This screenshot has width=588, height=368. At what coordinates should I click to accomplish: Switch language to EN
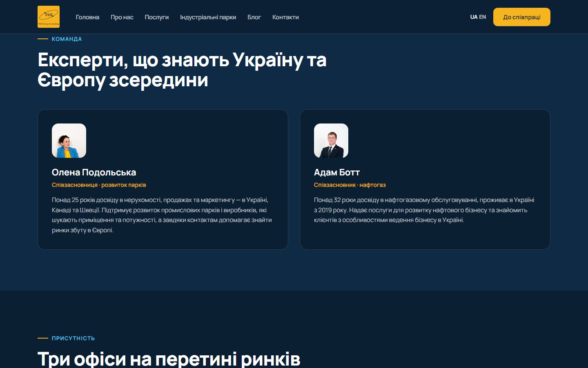tap(483, 17)
